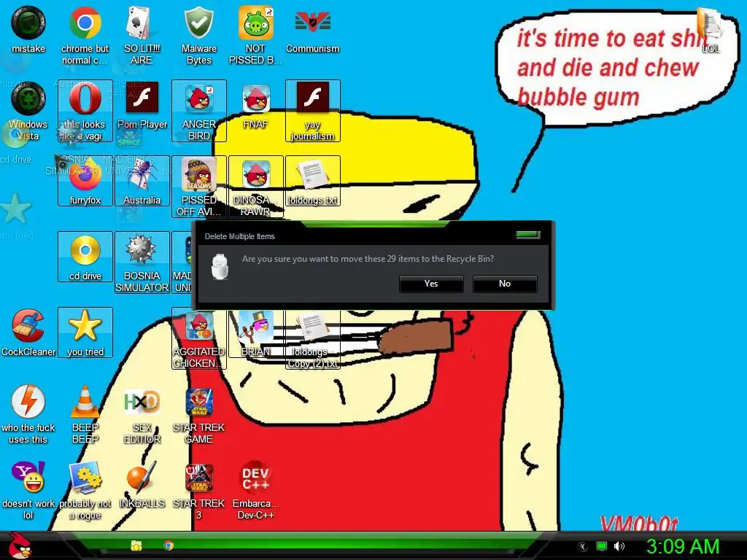Select the Opera icon 'this looks like a vagi...'
The image size is (747, 560).
coord(85,112)
